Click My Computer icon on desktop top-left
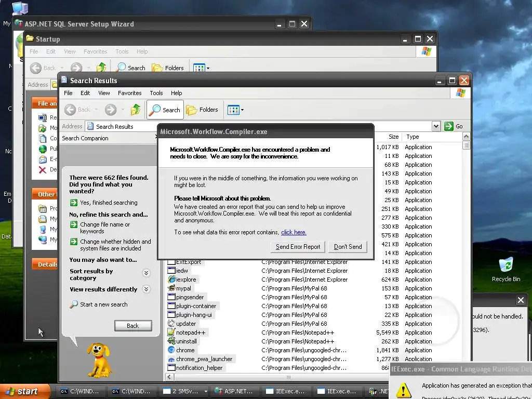 click(x=20, y=7)
